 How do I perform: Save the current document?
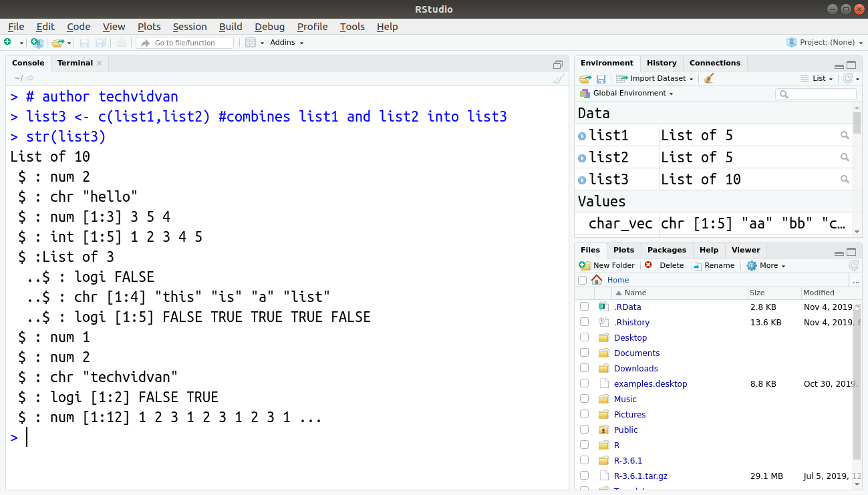[84, 42]
